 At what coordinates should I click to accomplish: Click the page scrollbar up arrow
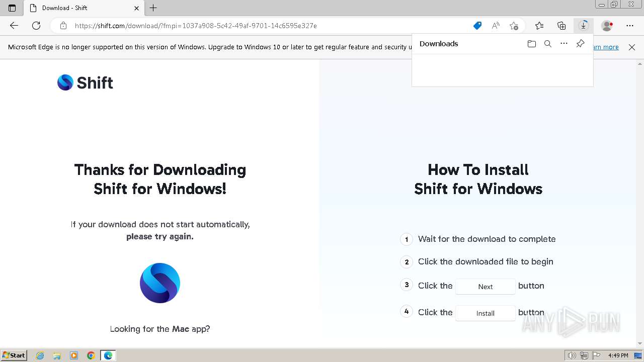tap(640, 63)
